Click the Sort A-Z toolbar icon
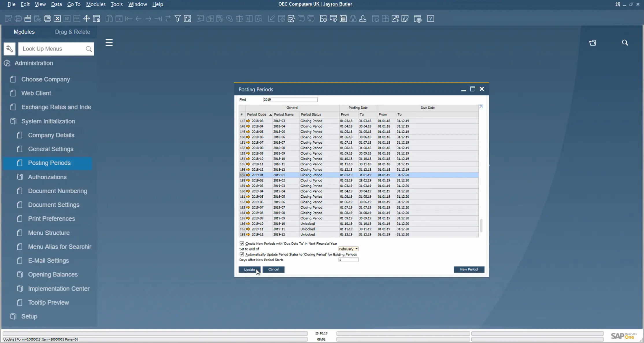644x343 pixels. 187,19
